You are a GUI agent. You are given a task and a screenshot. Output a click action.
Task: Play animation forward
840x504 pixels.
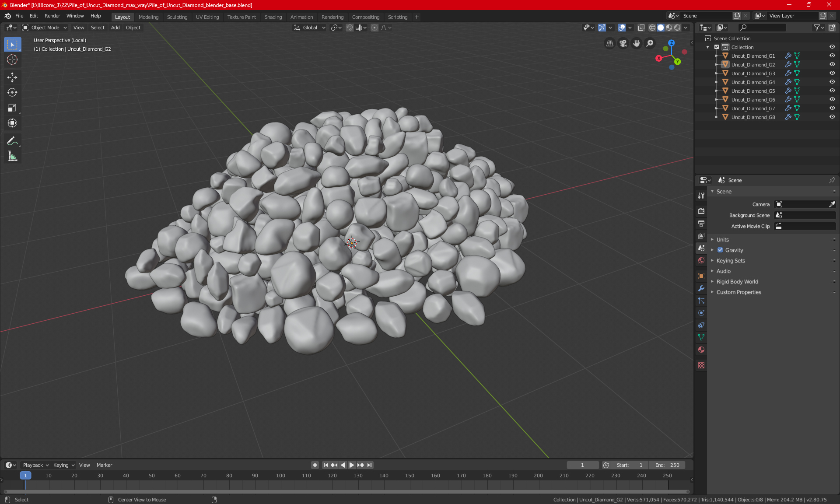[352, 465]
